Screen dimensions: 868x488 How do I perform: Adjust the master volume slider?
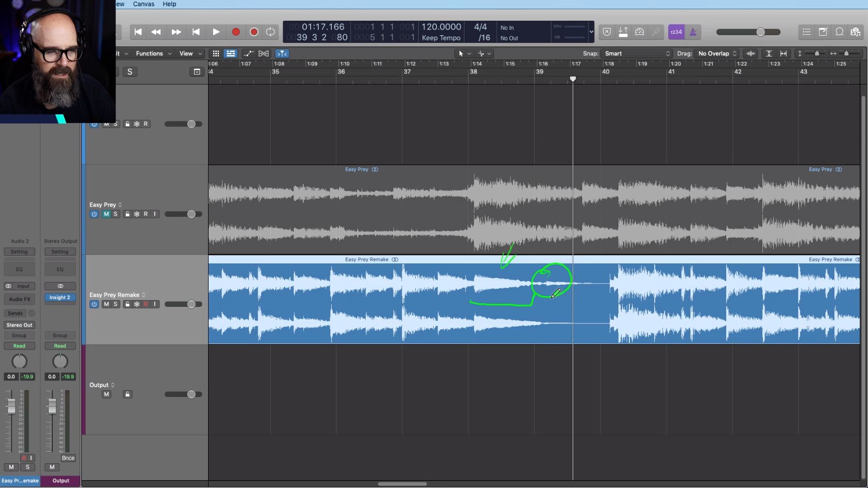click(x=748, y=32)
